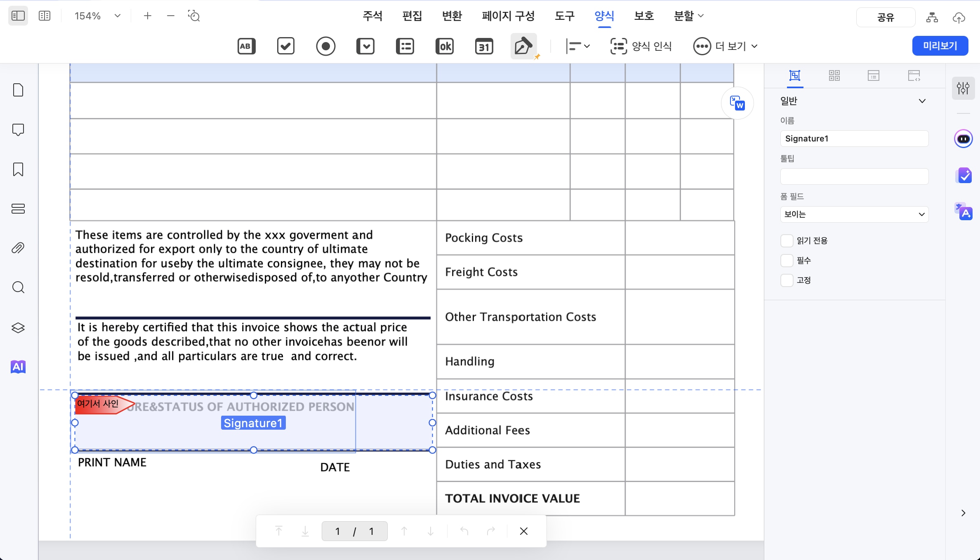The width and height of the screenshot is (980, 560).
Task: Jump to last page arrow
Action: (305, 531)
